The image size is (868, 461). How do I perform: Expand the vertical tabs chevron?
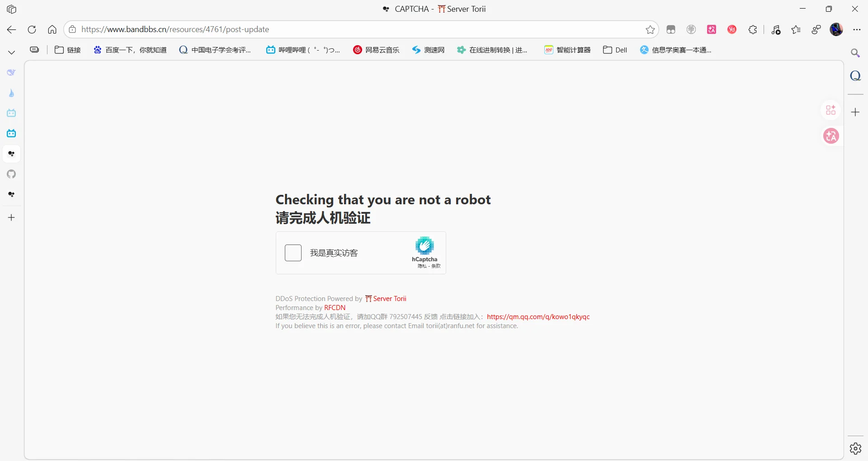click(x=12, y=52)
